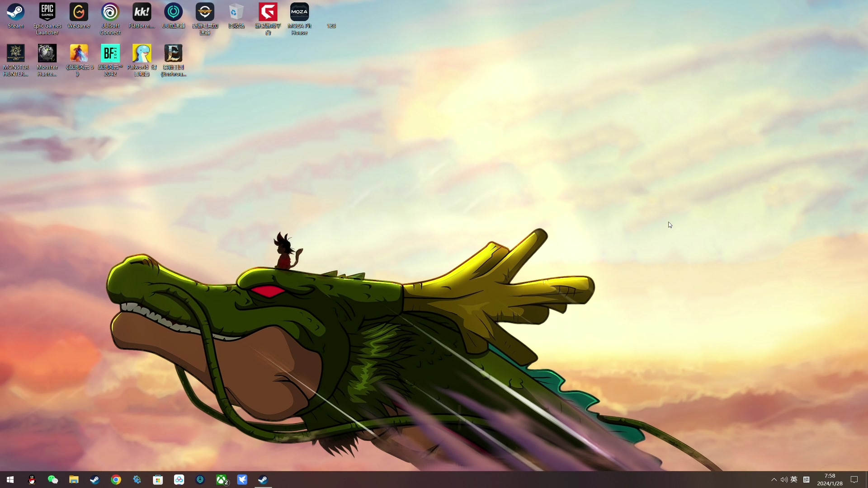
Task: Open WeChat from the taskbar
Action: tap(53, 479)
